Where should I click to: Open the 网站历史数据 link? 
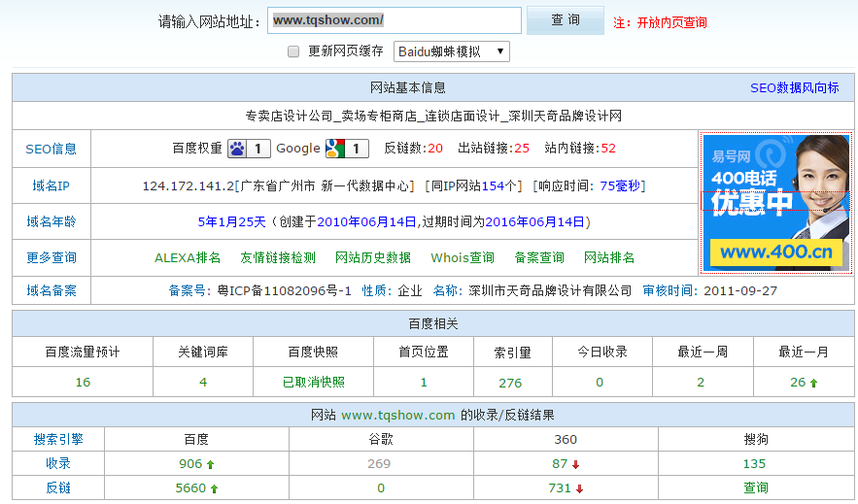[x=373, y=257]
